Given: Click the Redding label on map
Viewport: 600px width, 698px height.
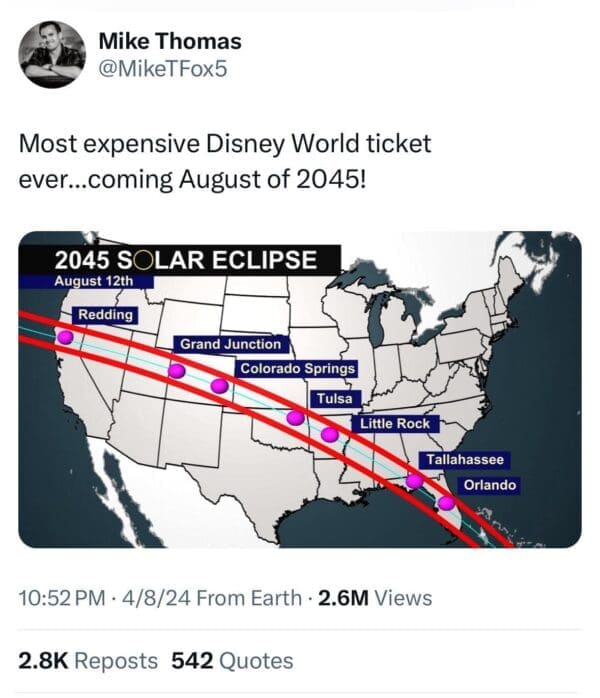Looking at the screenshot, I should click(x=105, y=315).
